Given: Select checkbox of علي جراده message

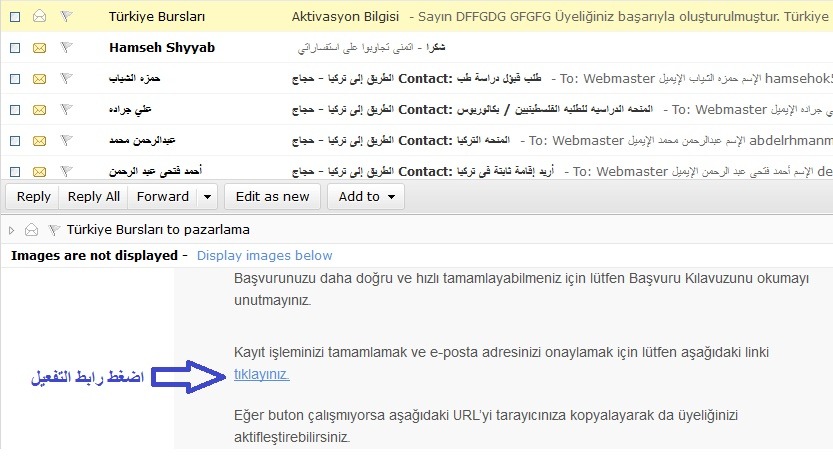Looking at the screenshot, I should (15, 110).
